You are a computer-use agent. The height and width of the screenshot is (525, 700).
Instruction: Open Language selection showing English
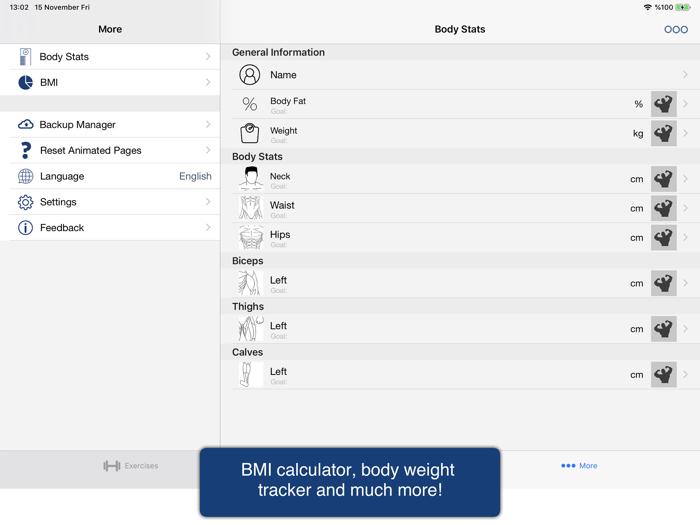(110, 176)
